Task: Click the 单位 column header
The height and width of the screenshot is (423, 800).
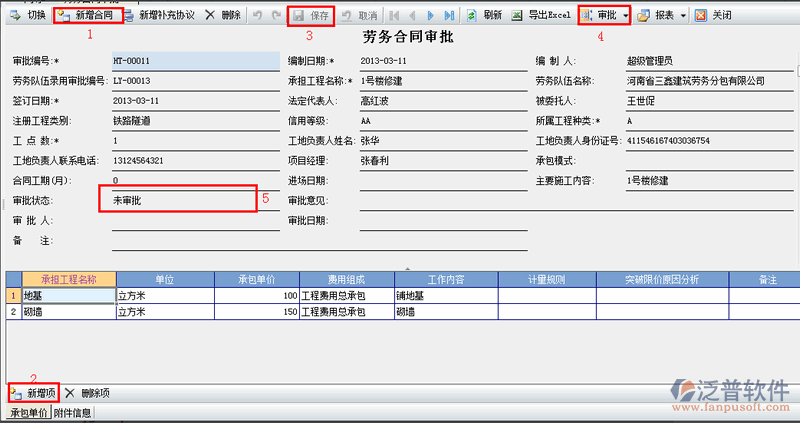Action: pyautogui.click(x=165, y=280)
